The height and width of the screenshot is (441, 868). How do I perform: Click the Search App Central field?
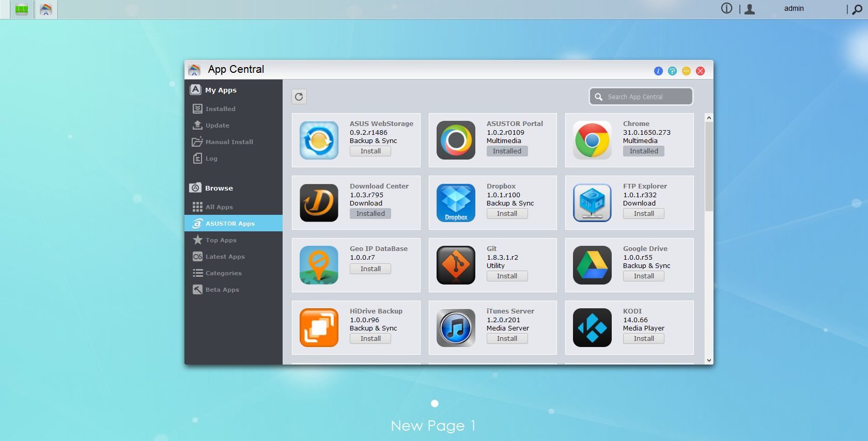641,97
